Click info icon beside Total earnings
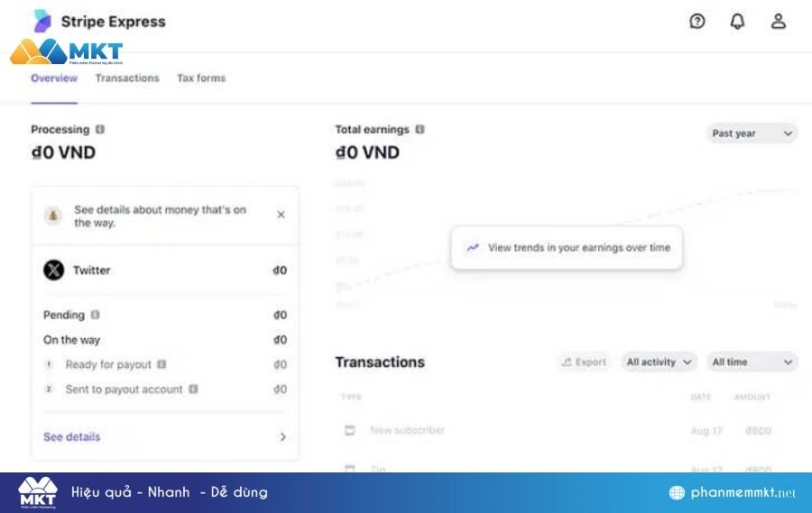Viewport: 812px width, 513px height. [x=420, y=130]
